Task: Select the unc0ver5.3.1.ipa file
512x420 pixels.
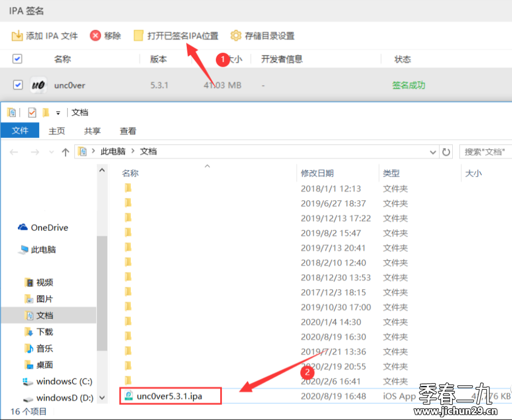Action: (170, 396)
